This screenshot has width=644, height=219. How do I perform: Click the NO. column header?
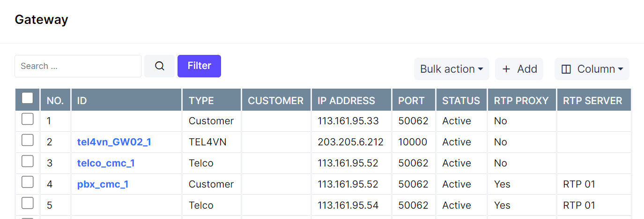56,100
